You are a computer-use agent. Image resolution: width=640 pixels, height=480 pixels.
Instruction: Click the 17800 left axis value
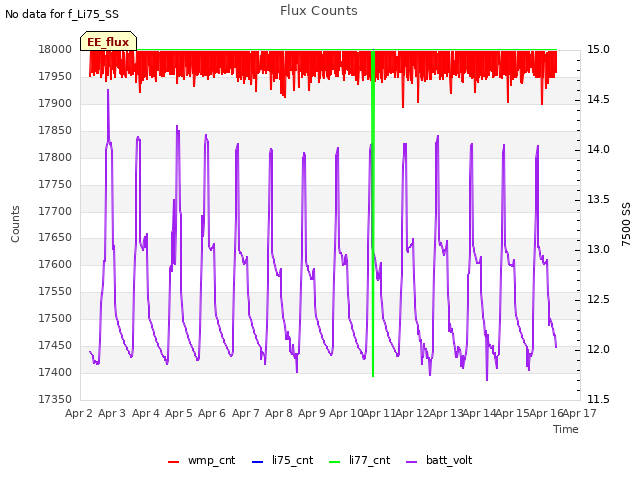[x=55, y=157]
